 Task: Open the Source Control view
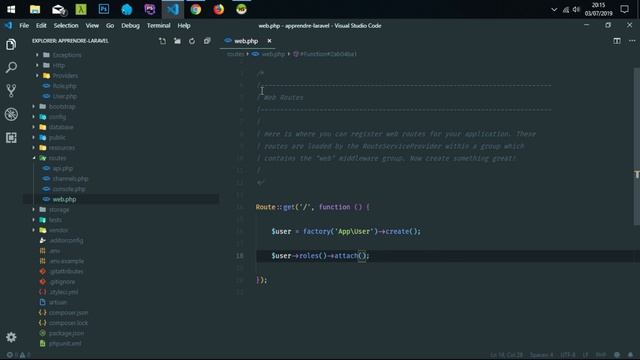(11, 90)
